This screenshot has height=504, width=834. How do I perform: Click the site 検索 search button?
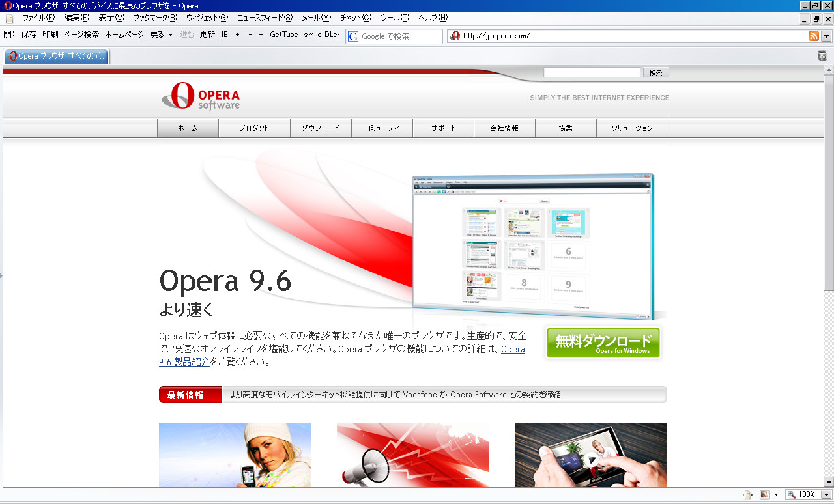click(x=655, y=73)
